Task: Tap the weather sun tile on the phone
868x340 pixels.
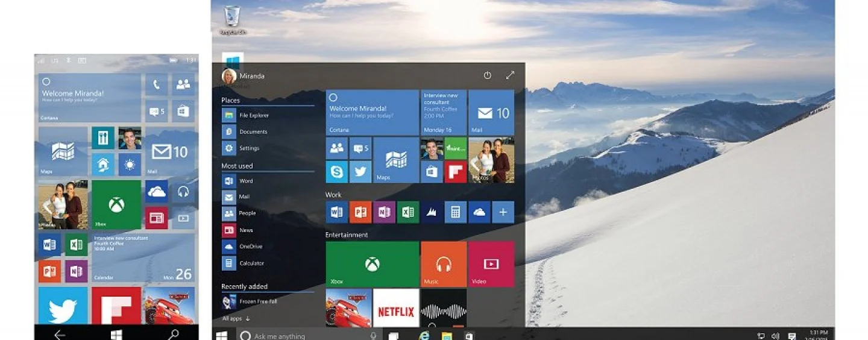Action: [130, 165]
